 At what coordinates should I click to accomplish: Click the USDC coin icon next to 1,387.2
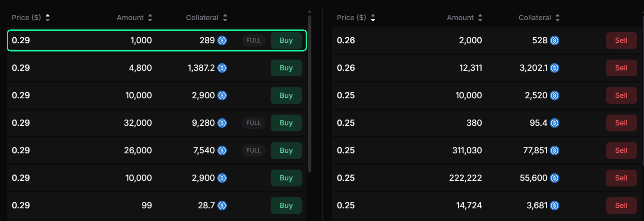point(222,68)
